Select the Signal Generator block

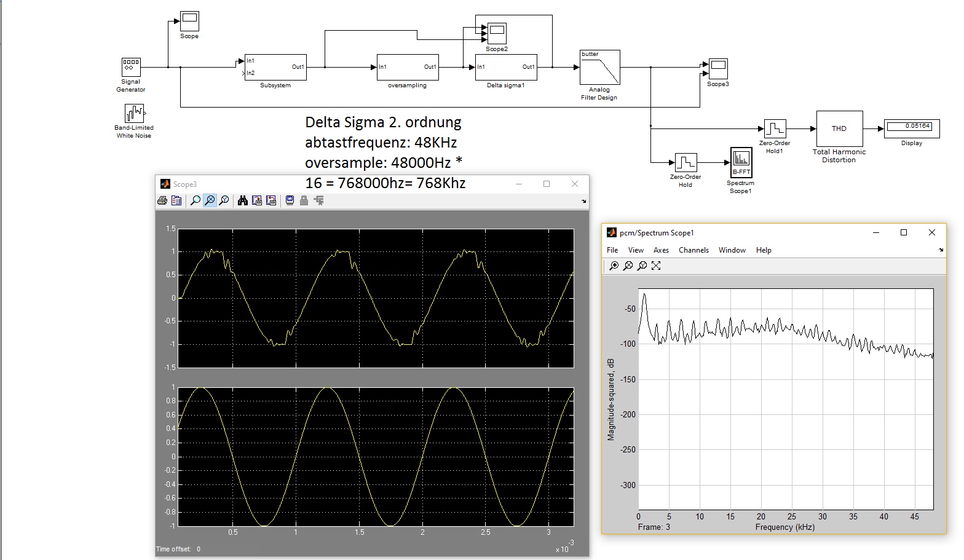131,67
